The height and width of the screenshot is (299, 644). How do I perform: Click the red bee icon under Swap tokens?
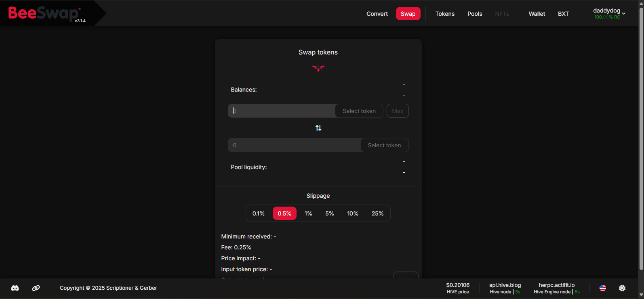[318, 68]
